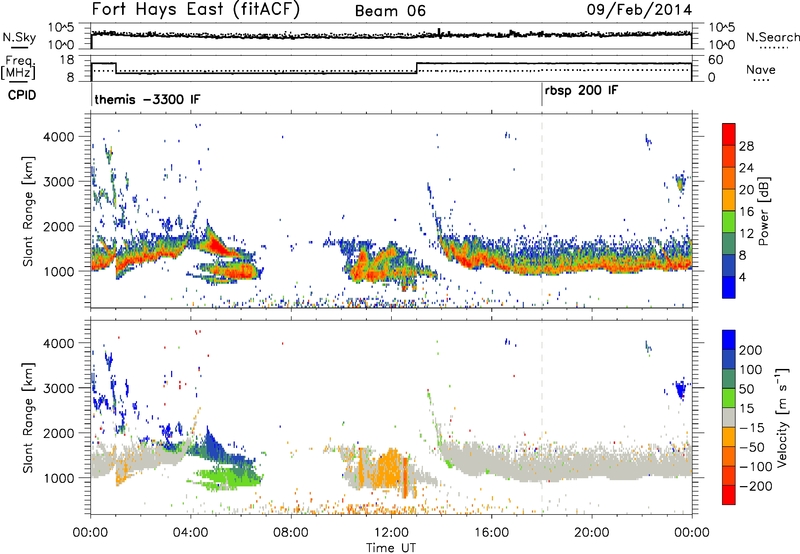800x554 pixels.
Task: Click the 'Beam 06' label
Action: (390, 11)
